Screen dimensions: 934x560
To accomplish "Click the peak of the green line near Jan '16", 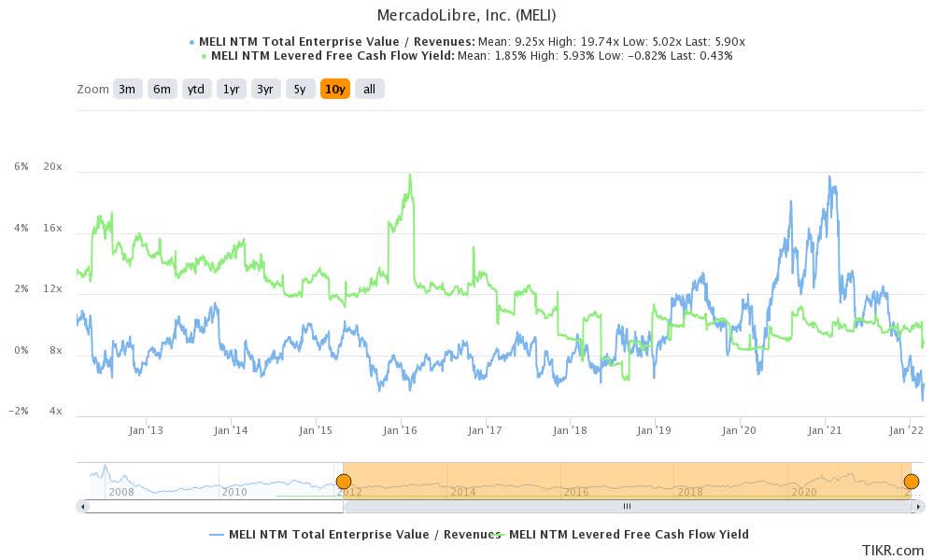I will point(409,175).
